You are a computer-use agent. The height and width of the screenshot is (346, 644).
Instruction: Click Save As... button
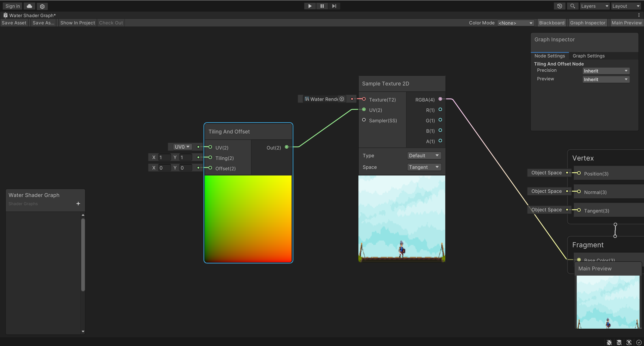tap(43, 23)
